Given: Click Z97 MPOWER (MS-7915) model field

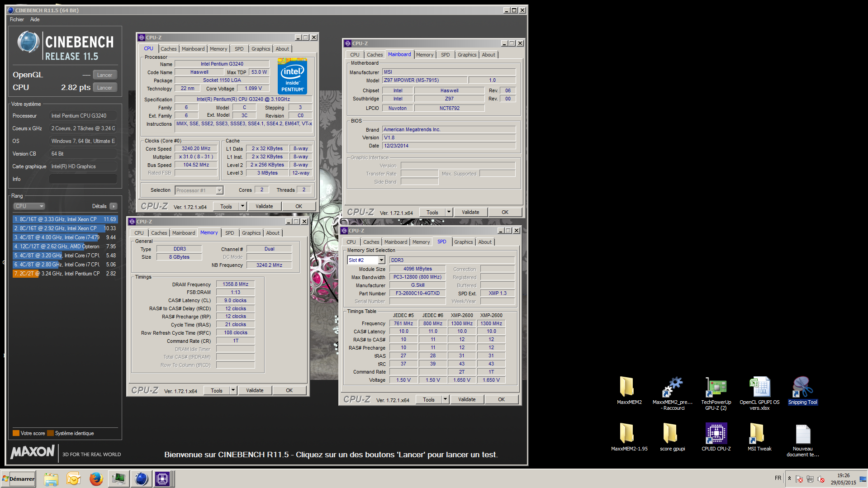Looking at the screenshot, I should (424, 80).
